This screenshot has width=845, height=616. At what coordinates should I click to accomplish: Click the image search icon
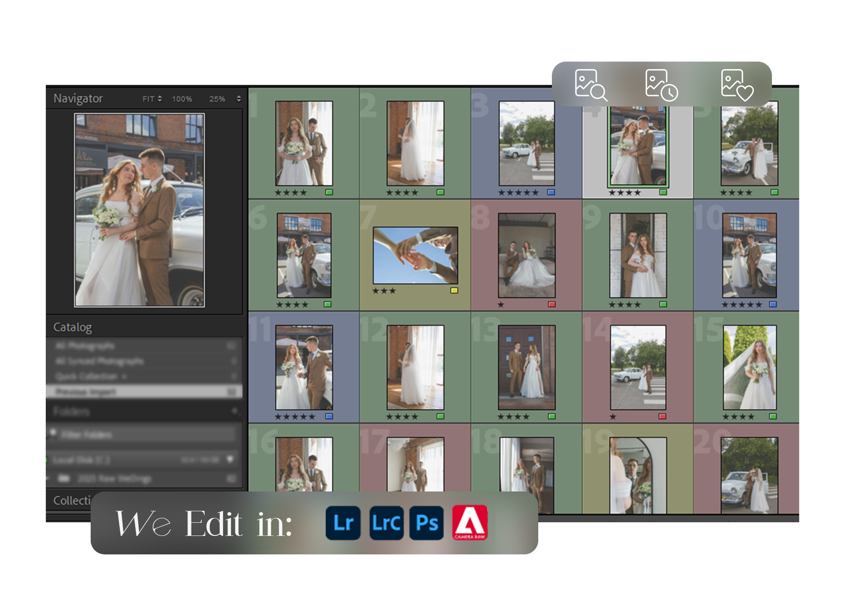[591, 85]
